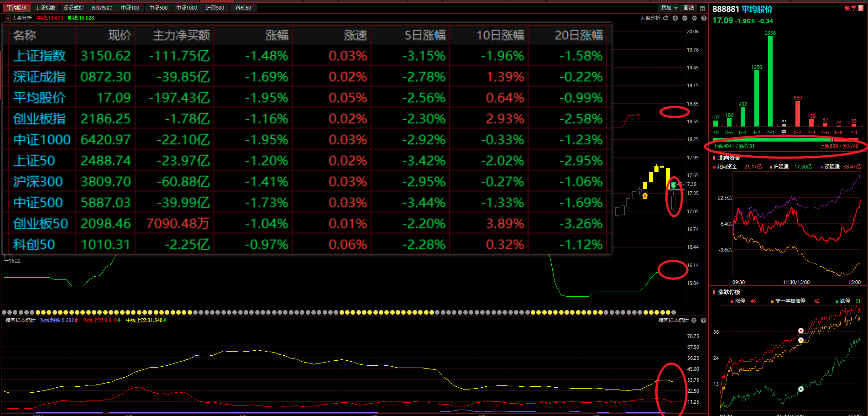Toggle the 深股通 legend series
The height and width of the screenshot is (416, 868).
click(x=830, y=167)
